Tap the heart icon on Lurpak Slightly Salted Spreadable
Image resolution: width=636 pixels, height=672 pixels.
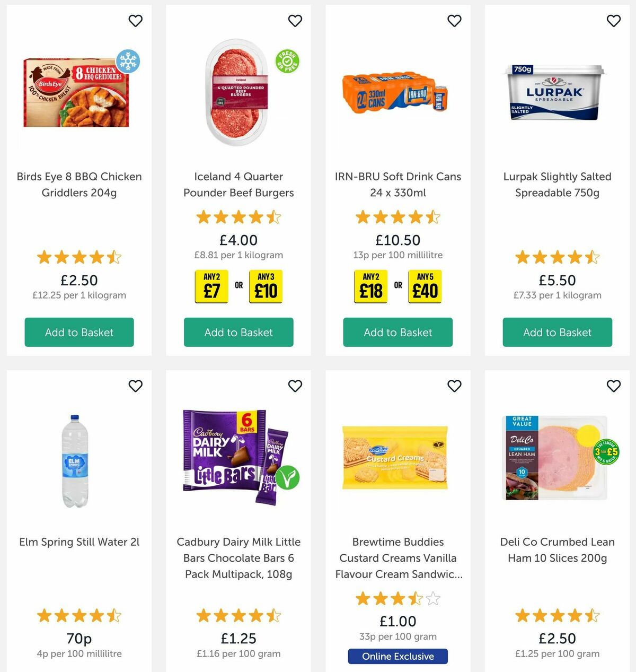pyautogui.click(x=614, y=21)
